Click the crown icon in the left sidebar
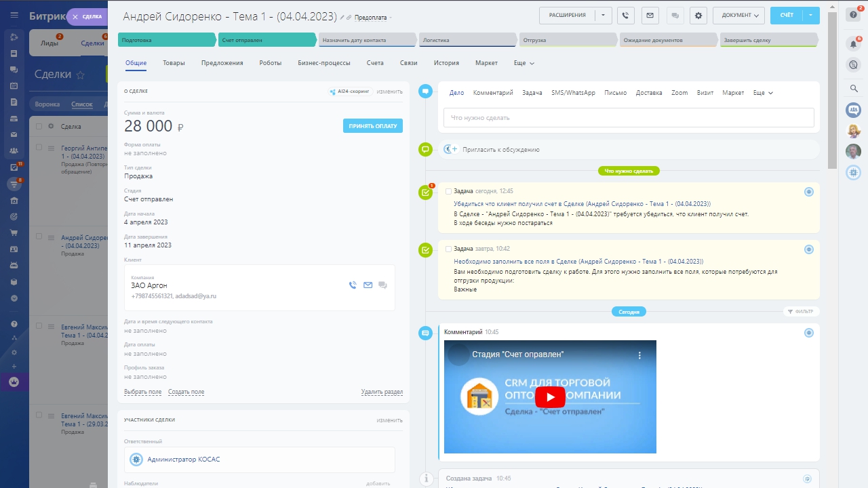The height and width of the screenshot is (488, 868). 14,382
